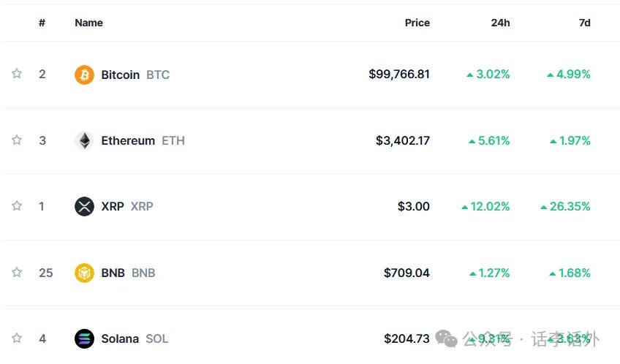This screenshot has height=364, width=620.
Task: Click the XRP black logo icon
Action: [x=84, y=206]
